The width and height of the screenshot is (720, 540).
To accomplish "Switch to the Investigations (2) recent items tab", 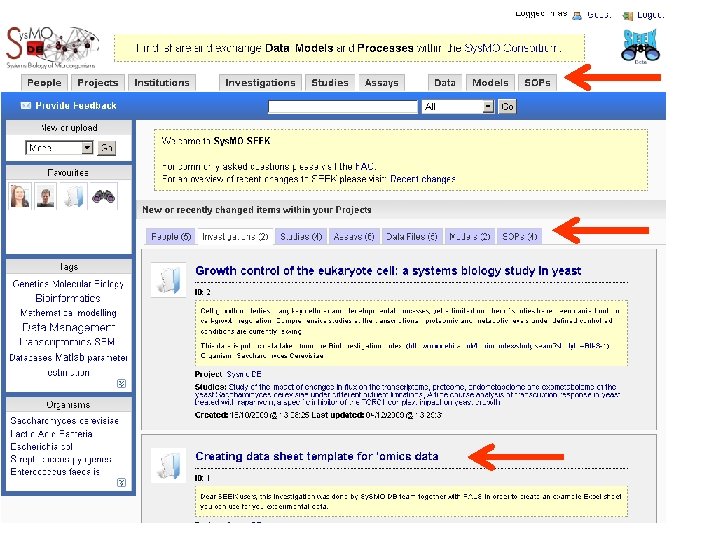I will [235, 236].
